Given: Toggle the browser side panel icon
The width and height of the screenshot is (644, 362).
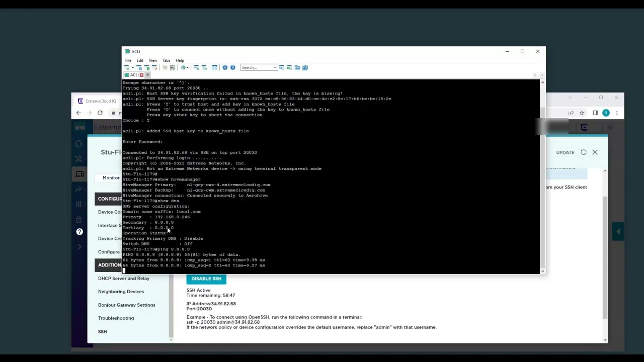Looking at the screenshot, I should tap(595, 113).
